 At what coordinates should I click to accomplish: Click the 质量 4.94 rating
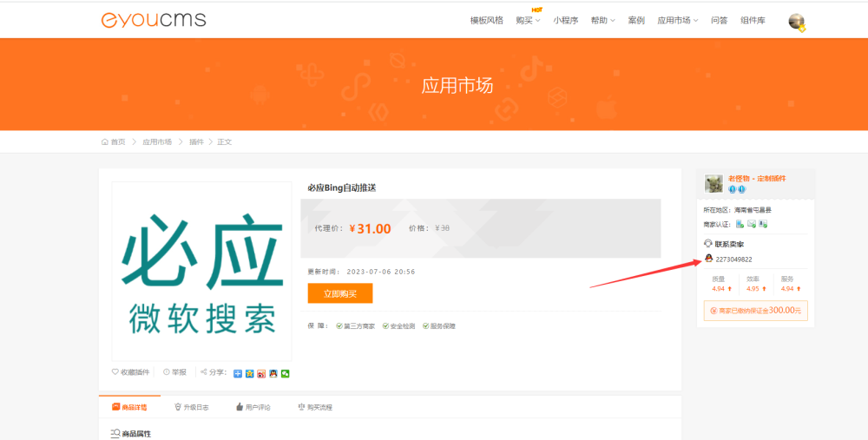click(721, 284)
